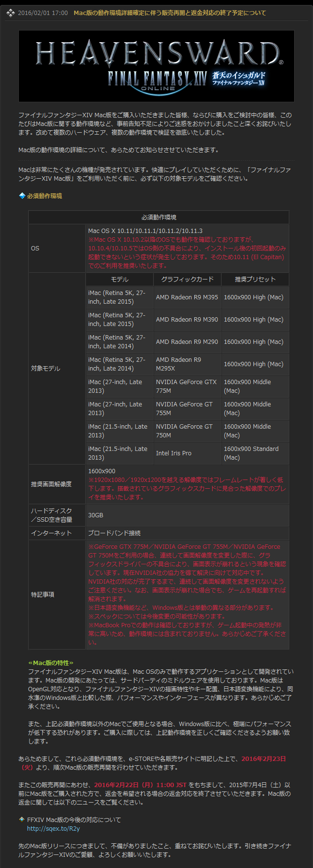This screenshot has width=313, height=868.
Task: Click the blue diamond icon beside 必須動作環境
Action: click(x=22, y=196)
